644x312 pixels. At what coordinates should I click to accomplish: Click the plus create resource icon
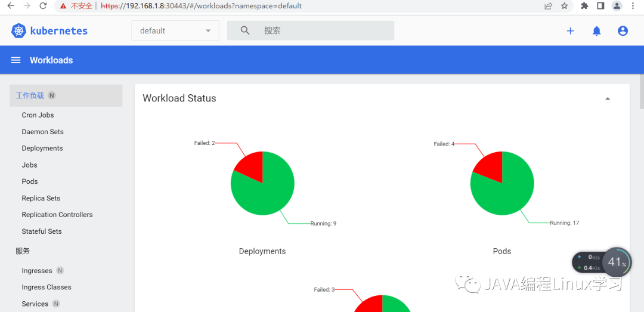point(570,31)
